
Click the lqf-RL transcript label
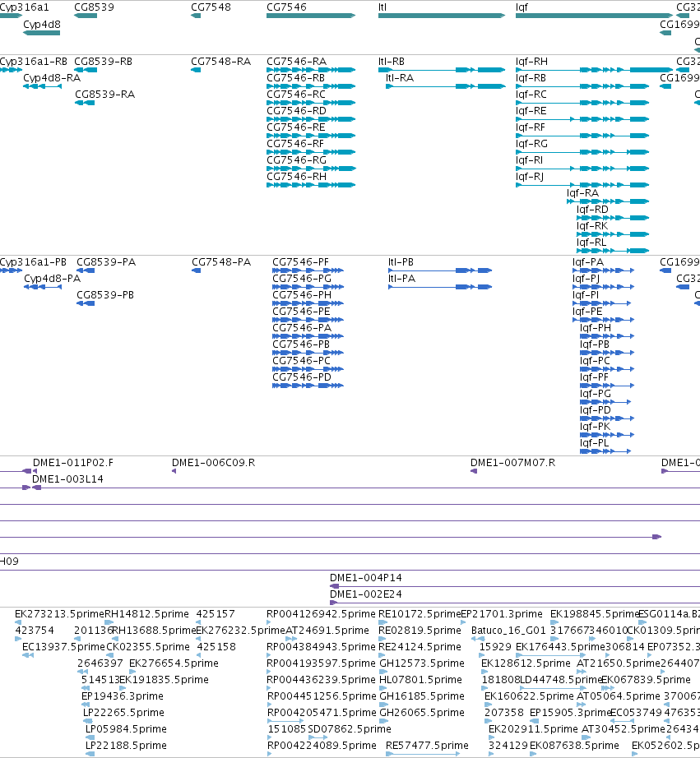click(591, 243)
